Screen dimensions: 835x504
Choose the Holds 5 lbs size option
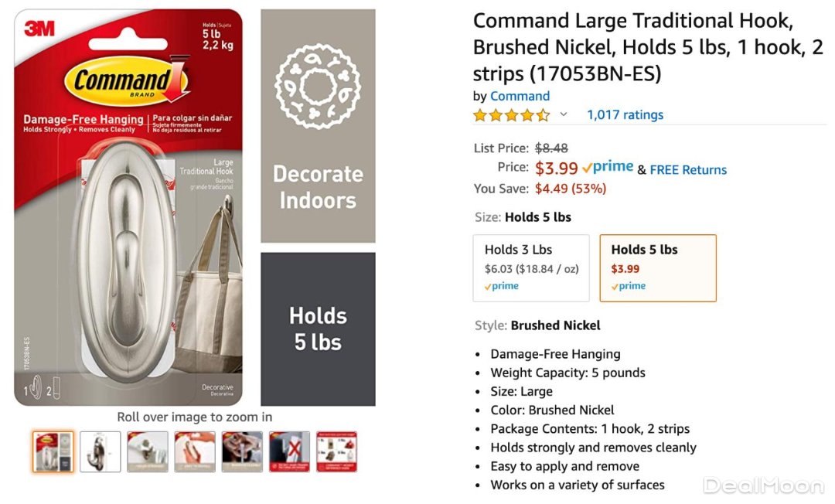point(657,267)
